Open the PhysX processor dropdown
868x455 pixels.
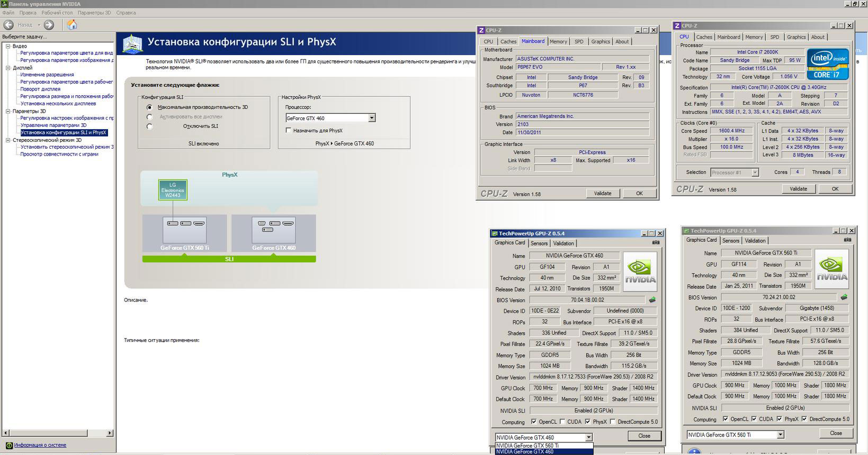[372, 118]
